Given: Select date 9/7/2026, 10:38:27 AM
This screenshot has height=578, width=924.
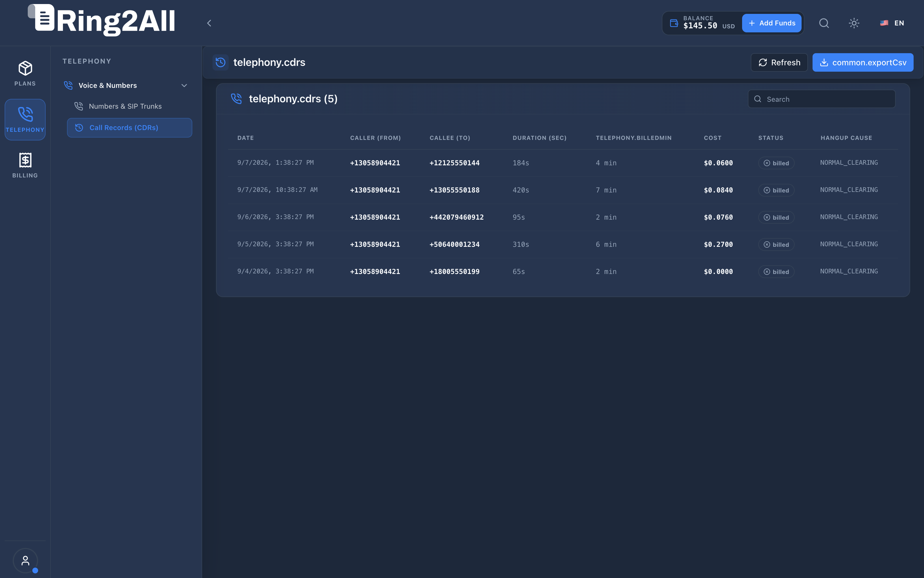Looking at the screenshot, I should pyautogui.click(x=277, y=190).
